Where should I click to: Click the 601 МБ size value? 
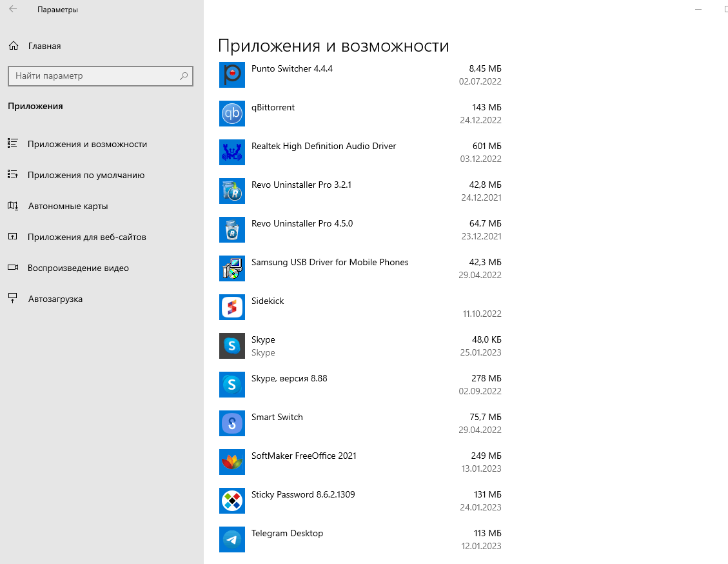click(487, 146)
